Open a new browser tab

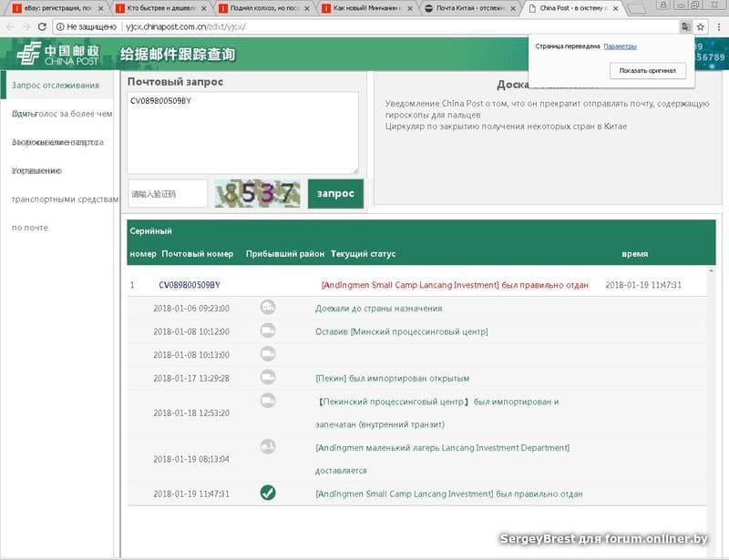[636, 8]
